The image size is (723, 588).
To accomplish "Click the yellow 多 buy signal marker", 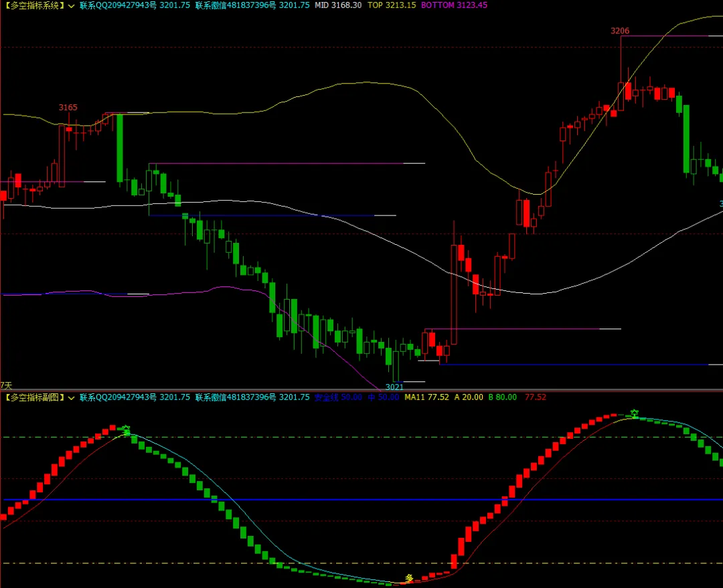I will pos(409,579).
